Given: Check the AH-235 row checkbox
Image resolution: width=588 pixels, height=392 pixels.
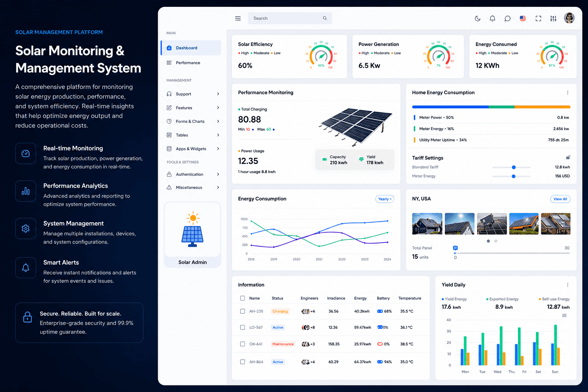Looking at the screenshot, I should pyautogui.click(x=242, y=311).
